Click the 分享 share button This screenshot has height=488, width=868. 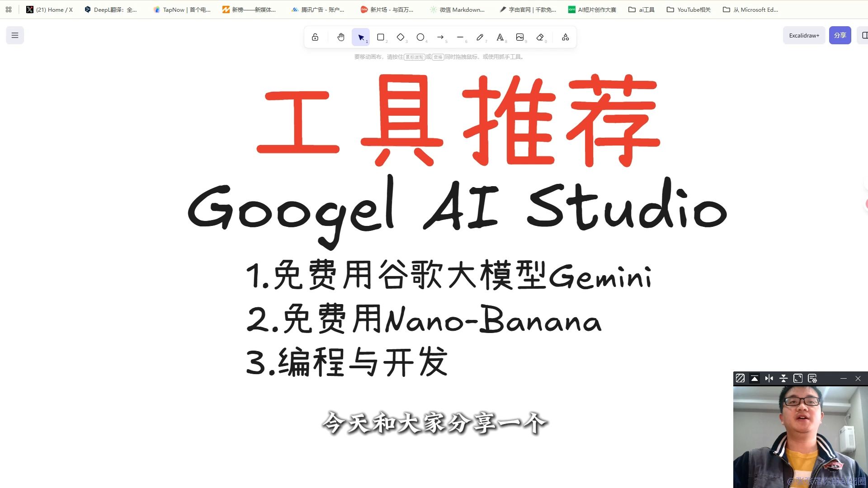tap(840, 35)
